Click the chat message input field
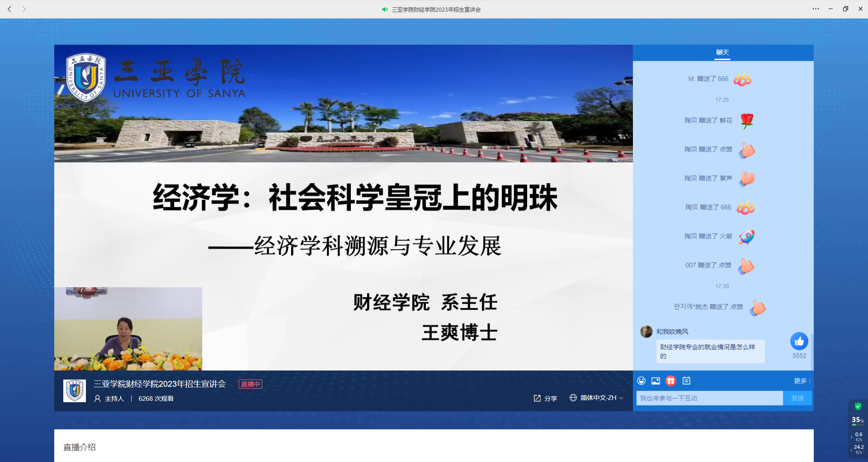This screenshot has height=462, width=868. (x=709, y=398)
